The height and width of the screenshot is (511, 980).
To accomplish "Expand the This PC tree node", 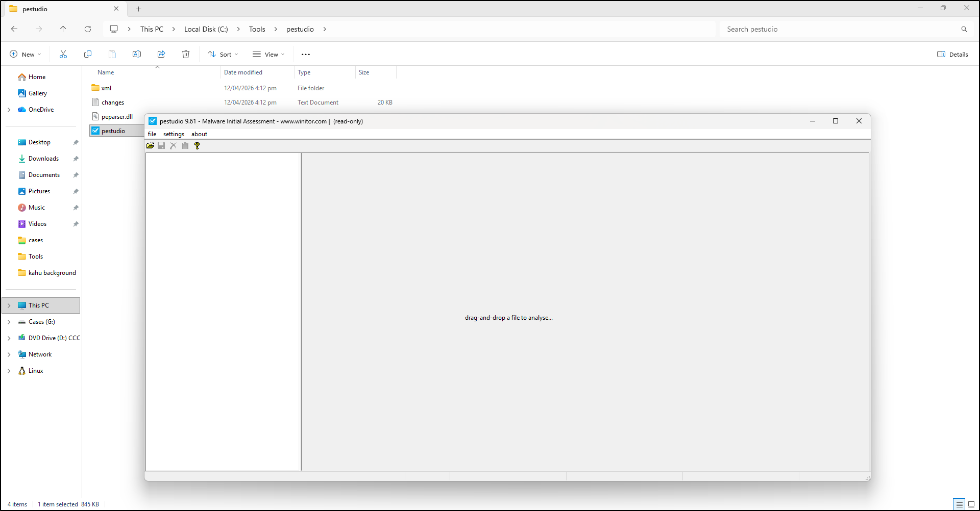I will 9,305.
